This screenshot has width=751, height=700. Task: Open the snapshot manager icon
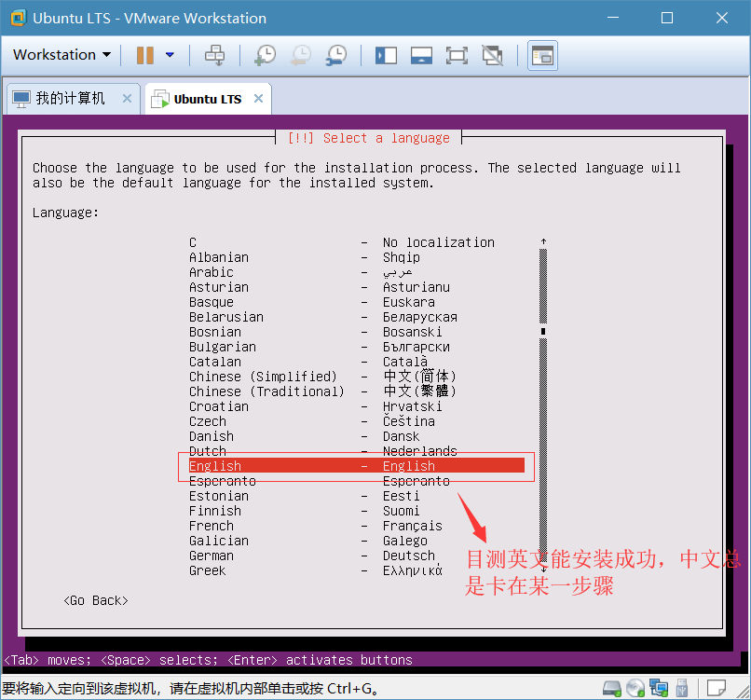click(336, 55)
